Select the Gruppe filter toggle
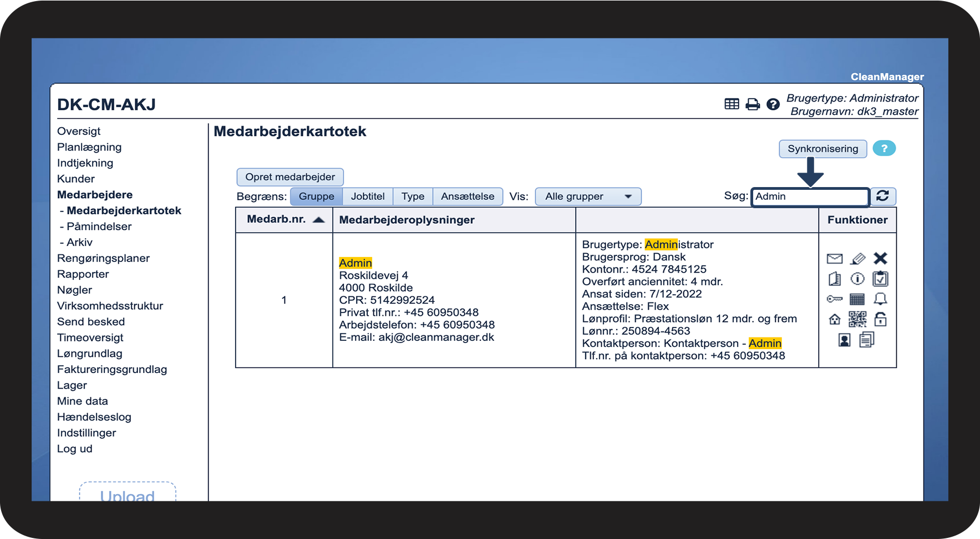The image size is (980, 539). 316,197
